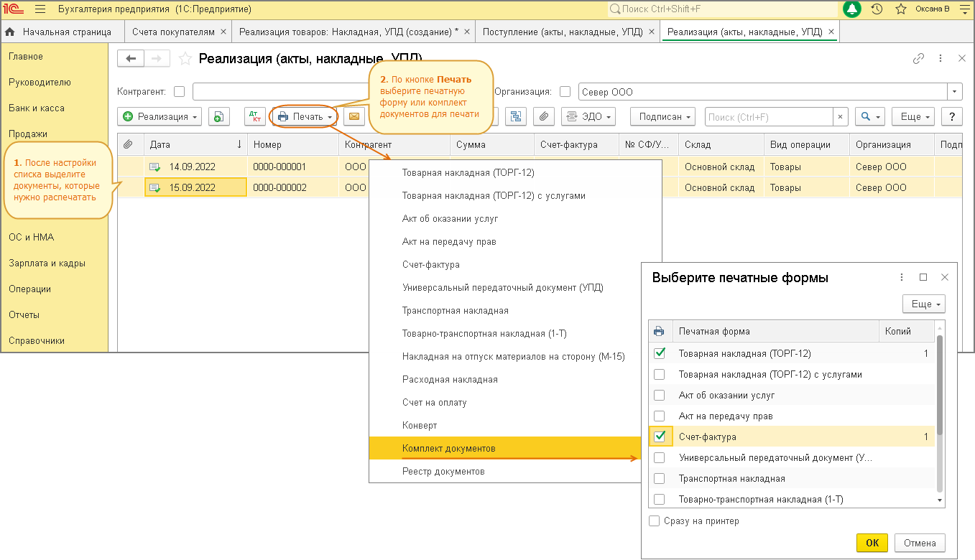Click the copy document icon button
This screenshot has height=560, width=975.
pos(218,116)
